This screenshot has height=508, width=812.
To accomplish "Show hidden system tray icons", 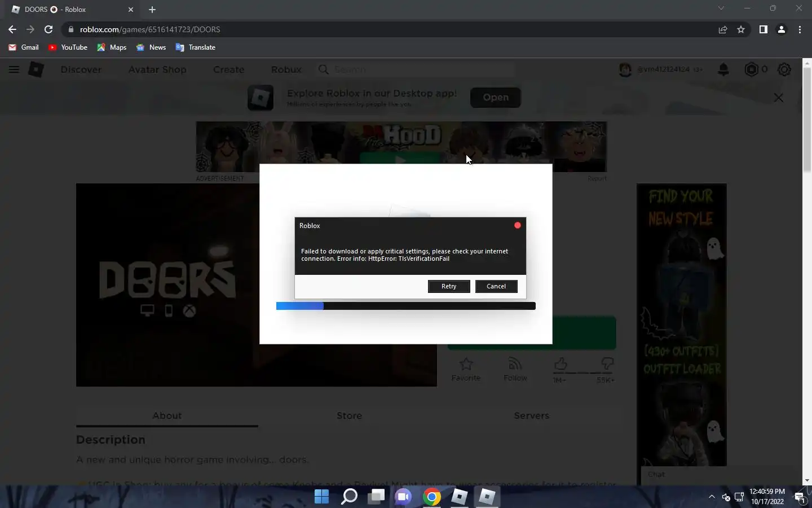I will pyautogui.click(x=712, y=497).
